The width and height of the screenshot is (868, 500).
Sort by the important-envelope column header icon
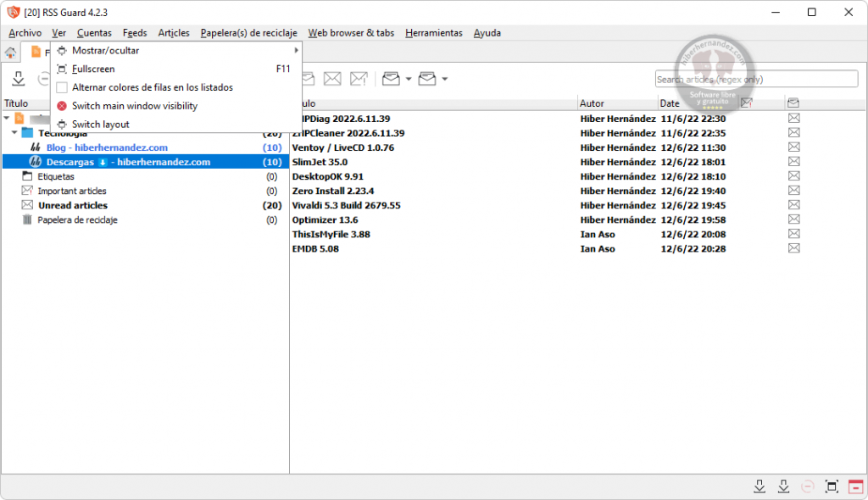pyautogui.click(x=747, y=103)
